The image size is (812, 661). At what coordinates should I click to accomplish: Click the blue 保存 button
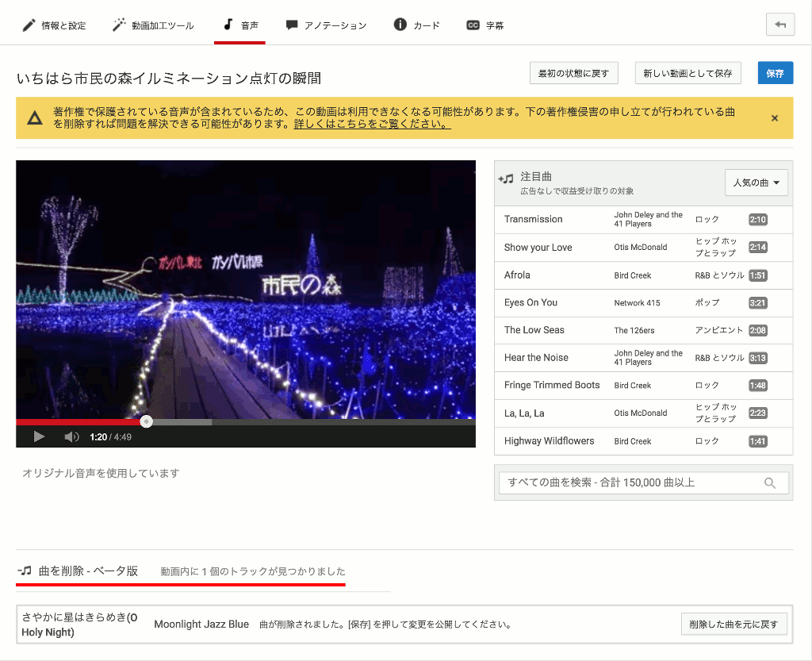[x=776, y=73]
